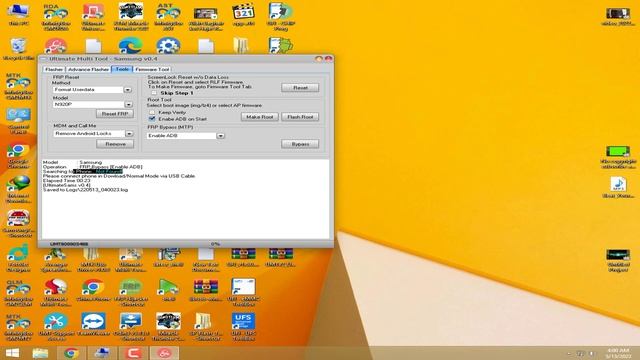Open the QLM Infinity-Box desktop shortcut
Image resolution: width=640 pixels, height=360 pixels.
[x=18, y=293]
